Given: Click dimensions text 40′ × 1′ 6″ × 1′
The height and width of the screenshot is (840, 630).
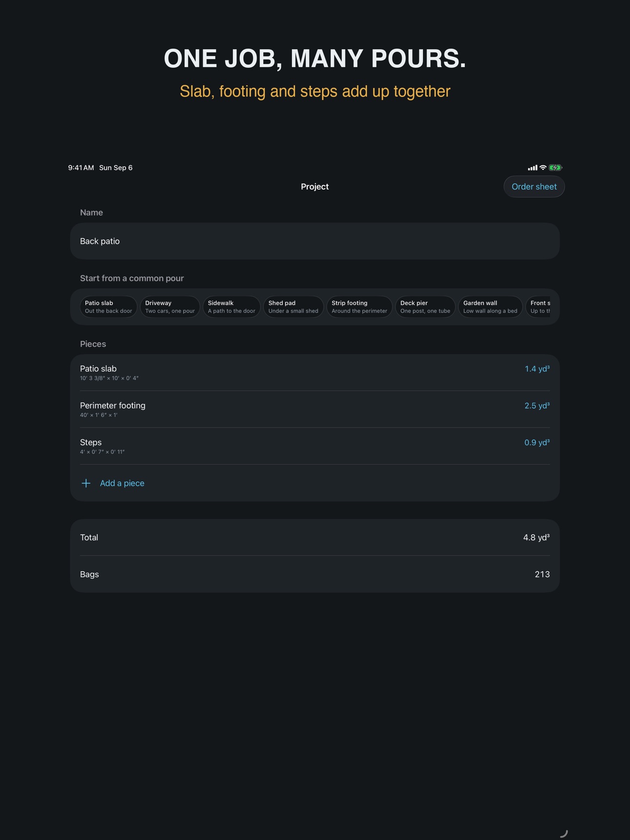Looking at the screenshot, I should point(99,415).
